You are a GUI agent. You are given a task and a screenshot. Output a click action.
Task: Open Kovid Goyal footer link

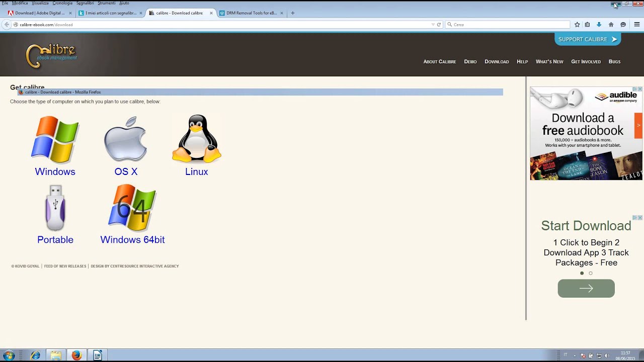pyautogui.click(x=25, y=266)
